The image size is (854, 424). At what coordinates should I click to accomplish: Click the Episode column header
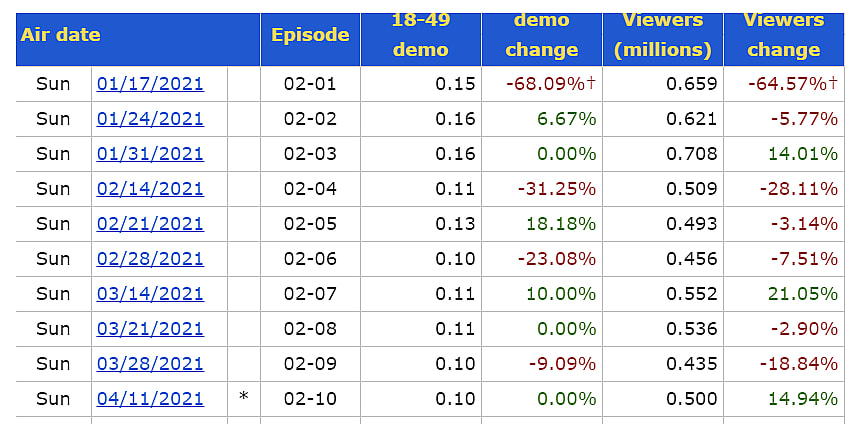(310, 34)
